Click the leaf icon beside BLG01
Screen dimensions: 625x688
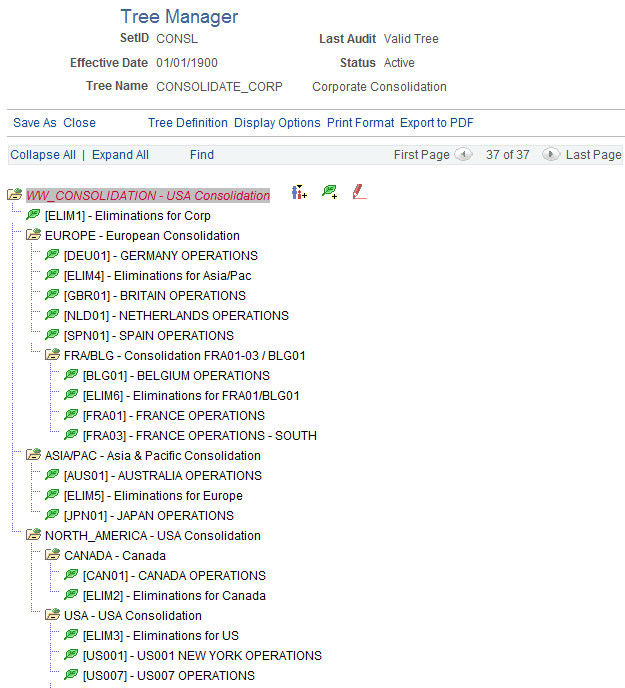click(x=71, y=375)
